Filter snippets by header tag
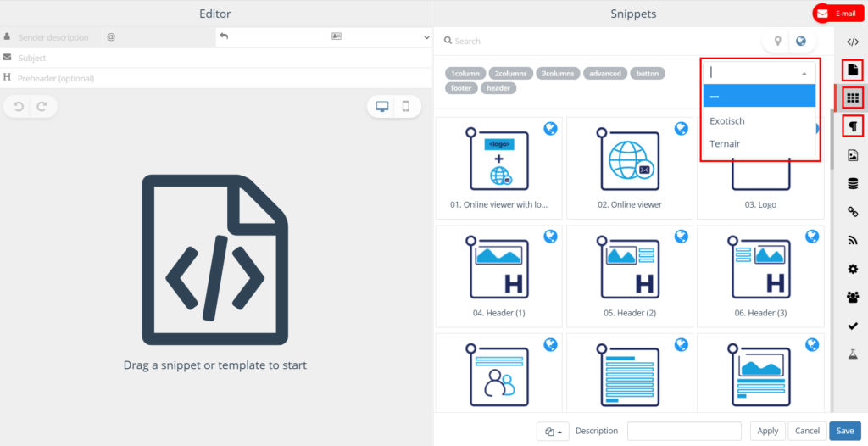 (498, 88)
